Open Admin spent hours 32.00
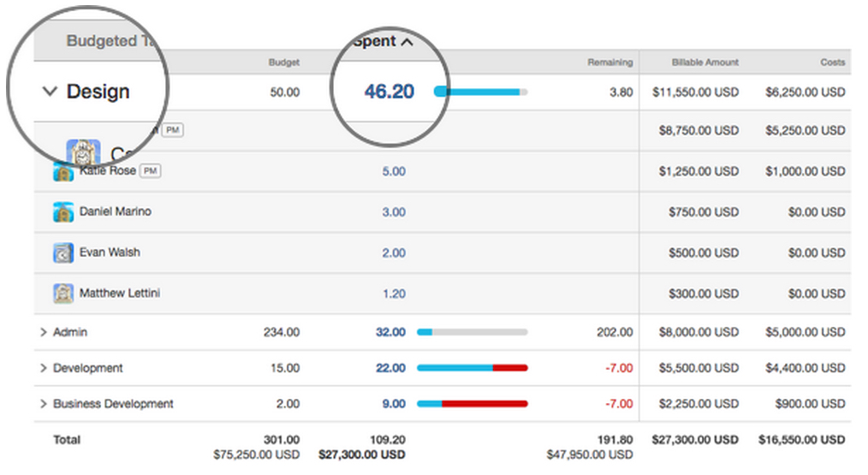868x475 pixels. [x=391, y=332]
